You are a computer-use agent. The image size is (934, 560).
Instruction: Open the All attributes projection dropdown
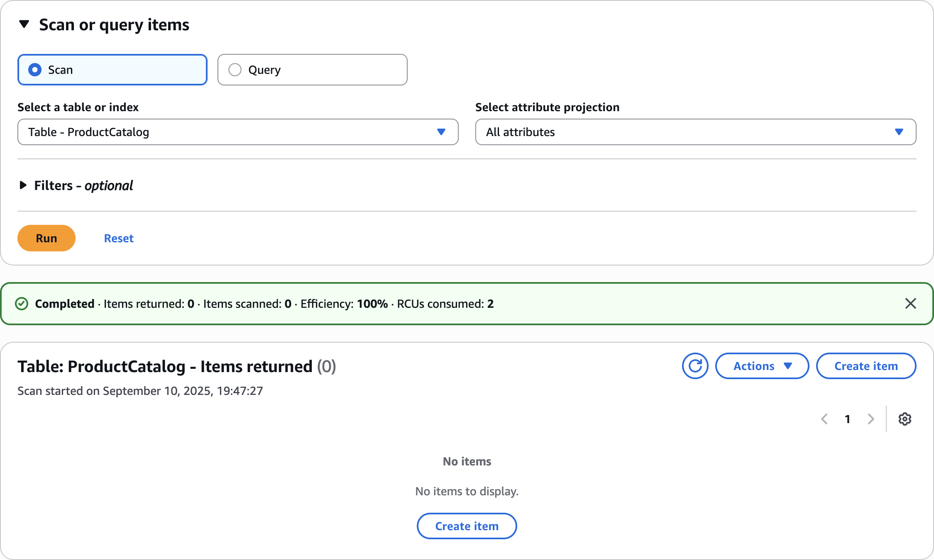[695, 132]
